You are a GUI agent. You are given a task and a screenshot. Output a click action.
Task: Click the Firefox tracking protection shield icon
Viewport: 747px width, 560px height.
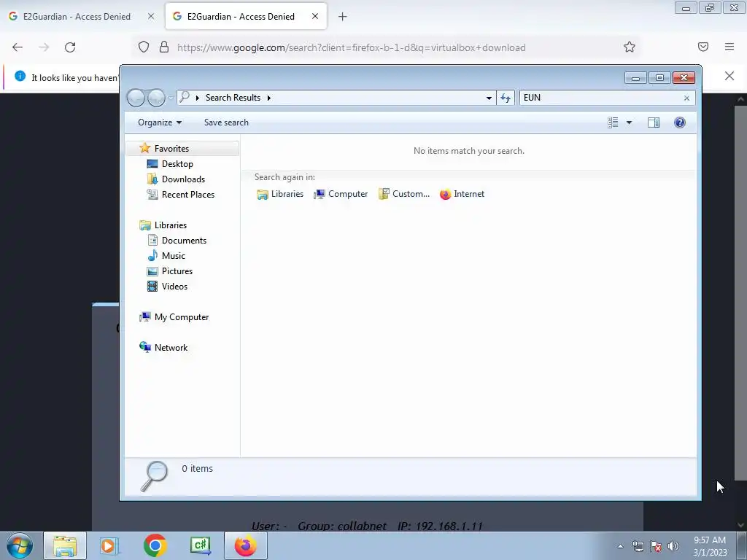click(x=144, y=47)
